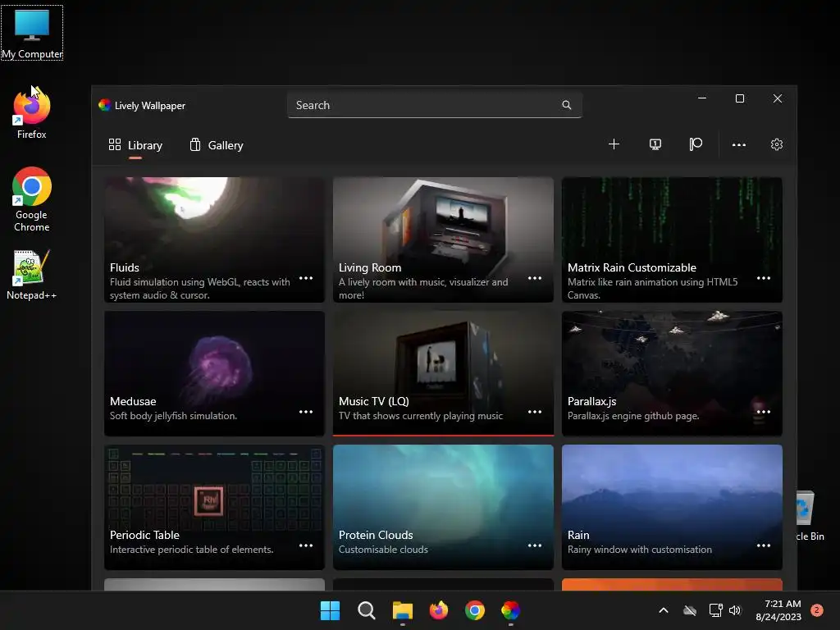Click the Google Chrome desktop shortcut
The width and height of the screenshot is (840, 630).
[x=32, y=199]
